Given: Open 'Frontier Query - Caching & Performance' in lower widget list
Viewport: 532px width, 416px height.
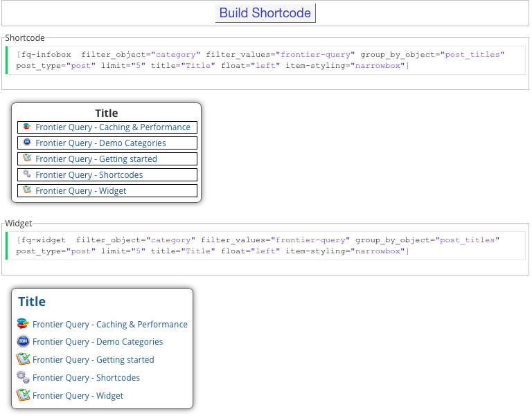Looking at the screenshot, I should (110, 325).
